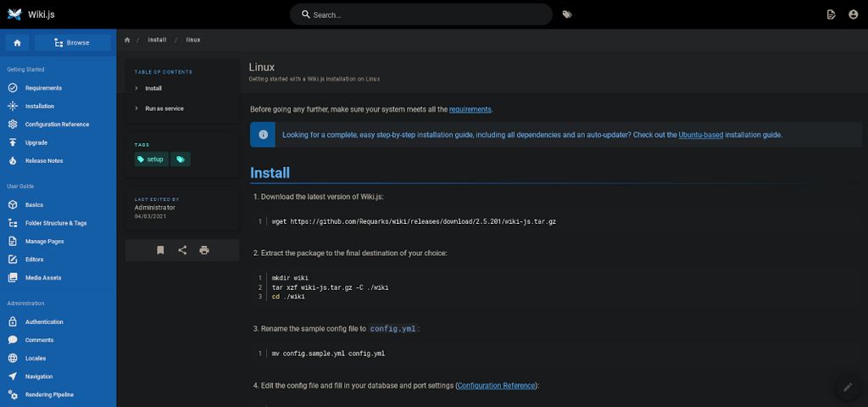Click the wget download command line
Image resolution: width=868 pixels, height=407 pixels.
(x=414, y=221)
